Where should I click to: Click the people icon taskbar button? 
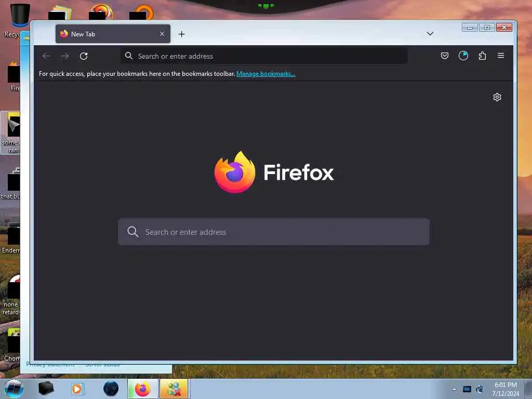174,389
